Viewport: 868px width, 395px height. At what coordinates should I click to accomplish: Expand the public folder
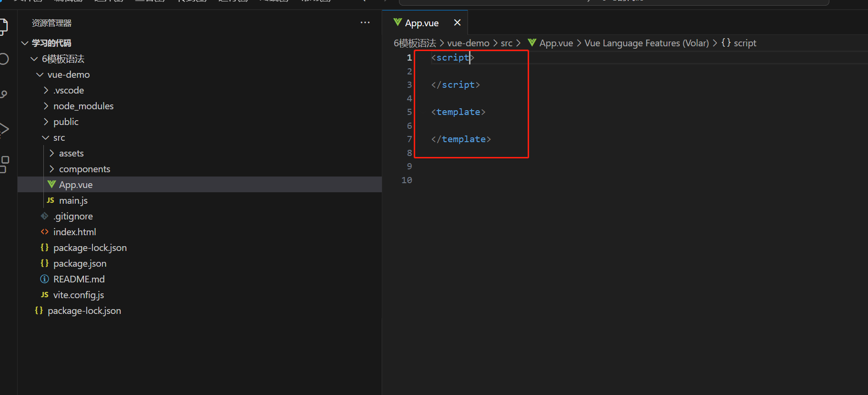pyautogui.click(x=46, y=122)
